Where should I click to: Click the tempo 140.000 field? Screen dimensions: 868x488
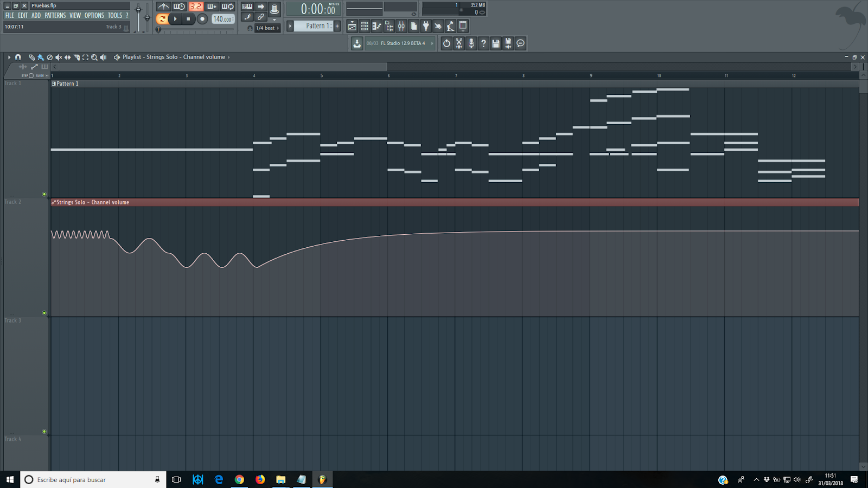click(x=223, y=19)
